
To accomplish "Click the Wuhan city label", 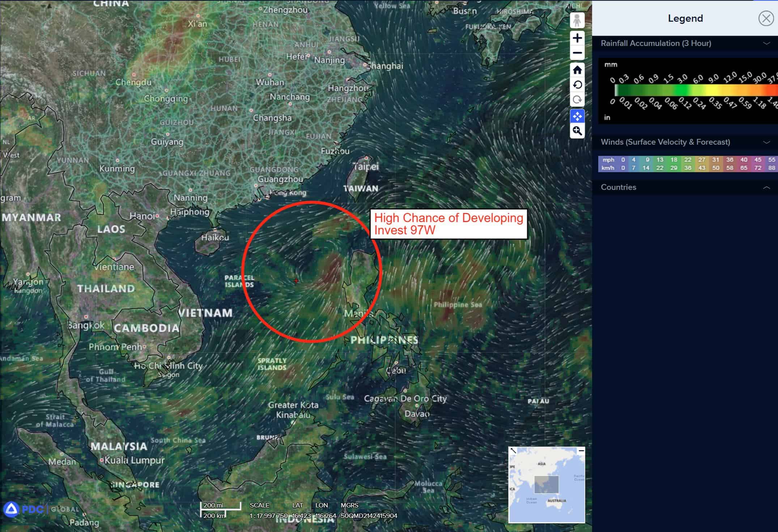I will pyautogui.click(x=270, y=82).
